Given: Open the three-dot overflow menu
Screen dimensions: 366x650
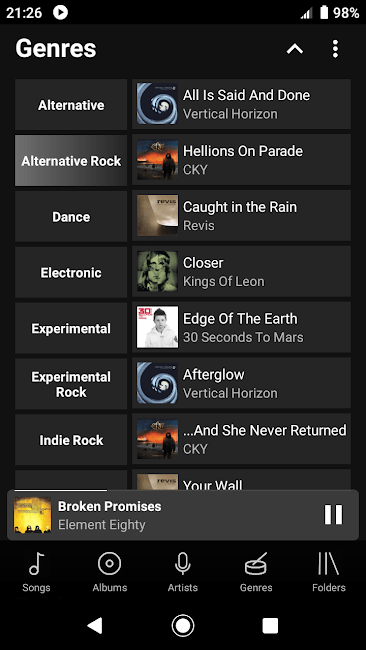Looking at the screenshot, I should 335,49.
